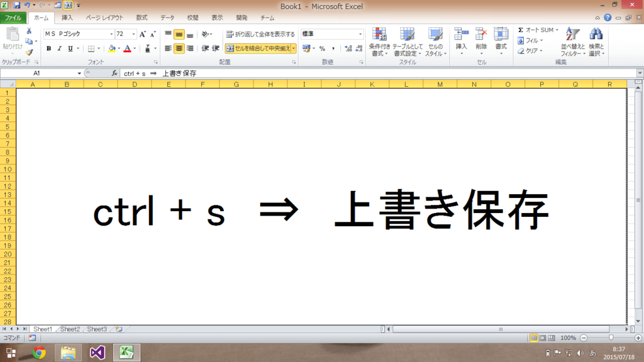Click Wrap Text (折り返して全体を表示する) button

[x=260, y=34]
